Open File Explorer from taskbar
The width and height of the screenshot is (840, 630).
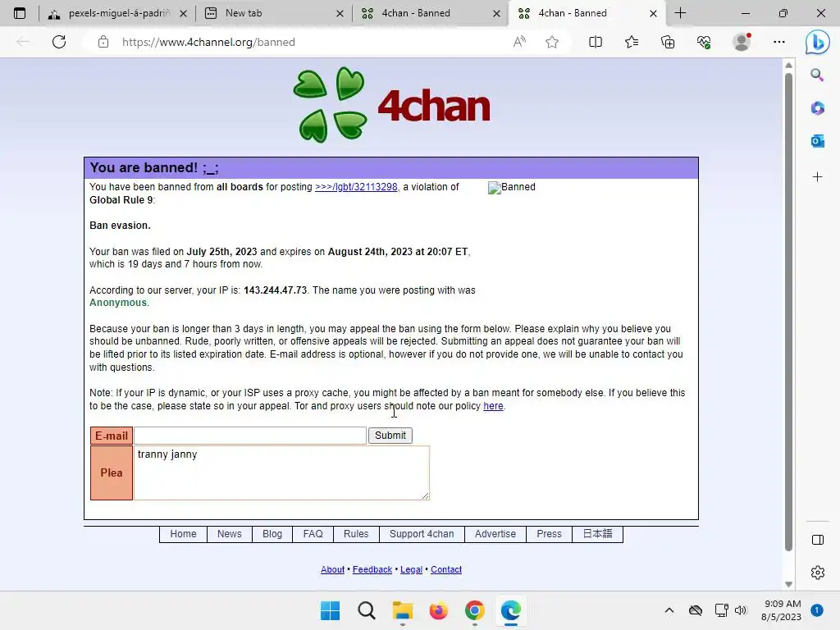(402, 610)
